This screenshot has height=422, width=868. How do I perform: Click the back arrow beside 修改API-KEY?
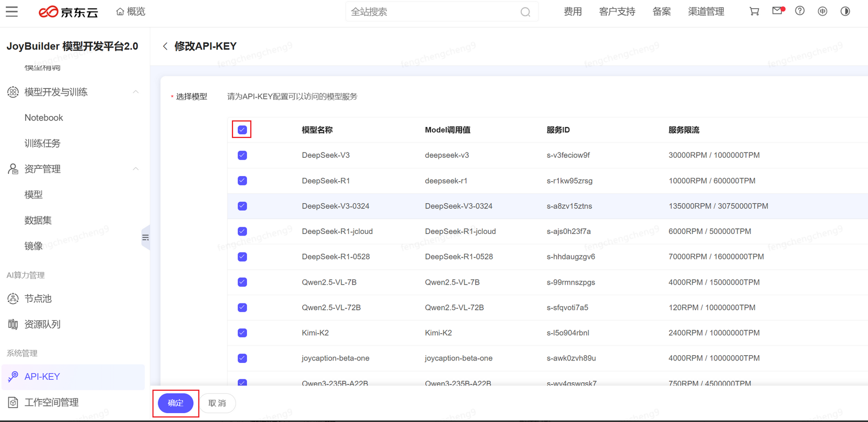(165, 46)
